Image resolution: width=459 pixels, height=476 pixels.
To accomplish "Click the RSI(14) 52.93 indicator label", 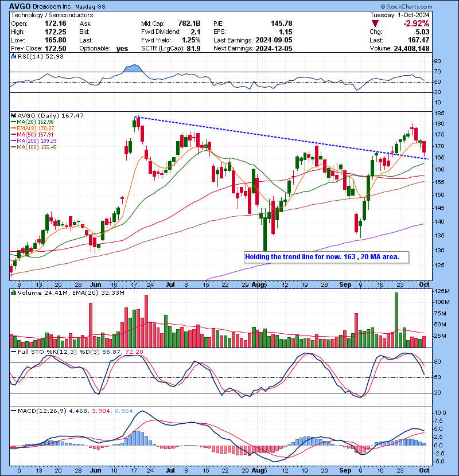I will point(41,56).
